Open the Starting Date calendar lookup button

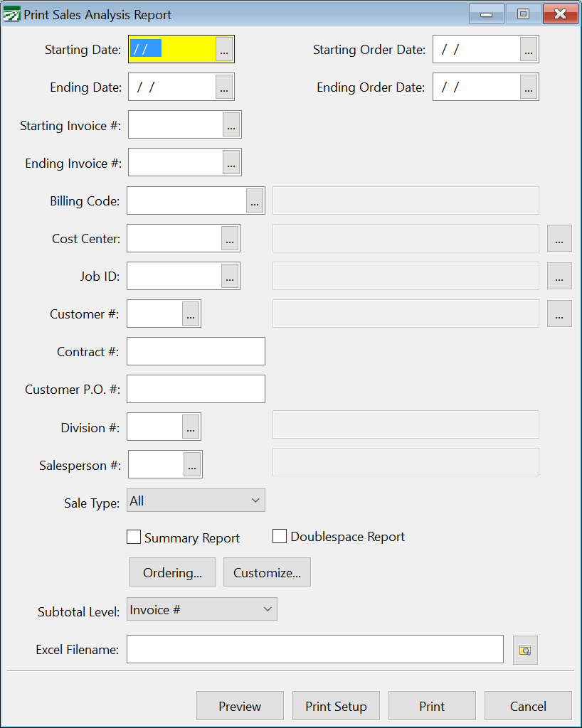pos(224,49)
